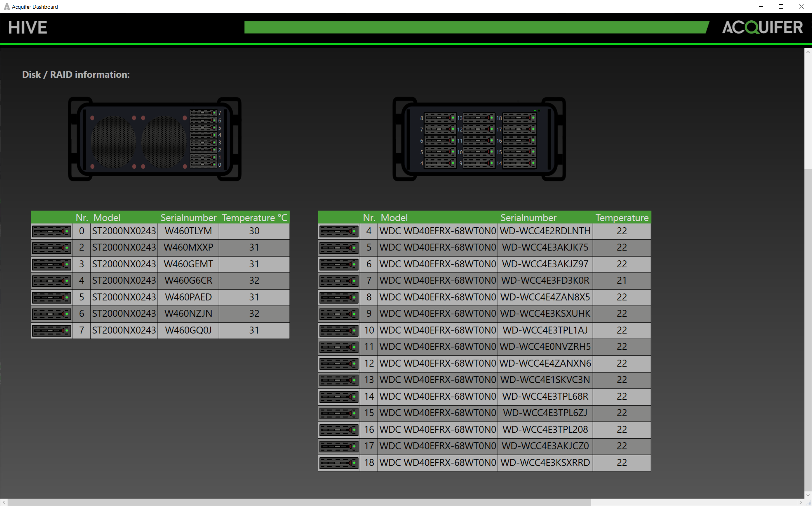The image size is (812, 506).
Task: Click drive icon in WD-WCC4E3TPL1AJ row
Action: [x=339, y=331]
